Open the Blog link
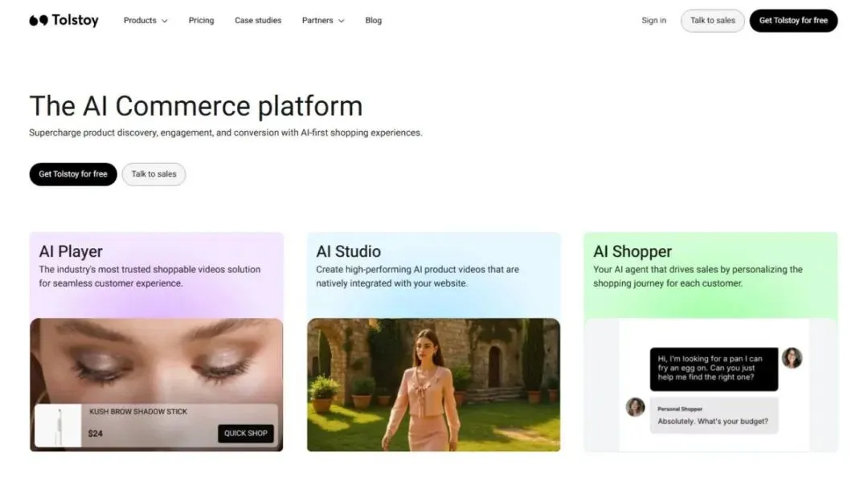 coord(373,20)
